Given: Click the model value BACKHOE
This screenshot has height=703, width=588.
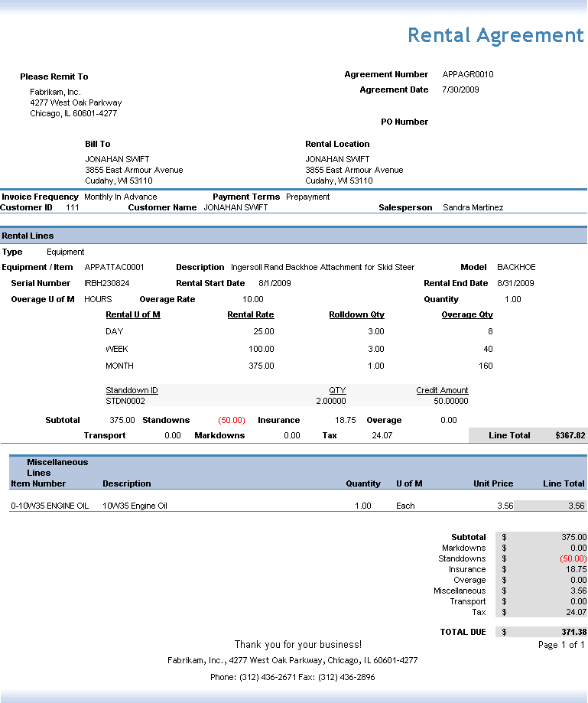Looking at the screenshot, I should [516, 268].
